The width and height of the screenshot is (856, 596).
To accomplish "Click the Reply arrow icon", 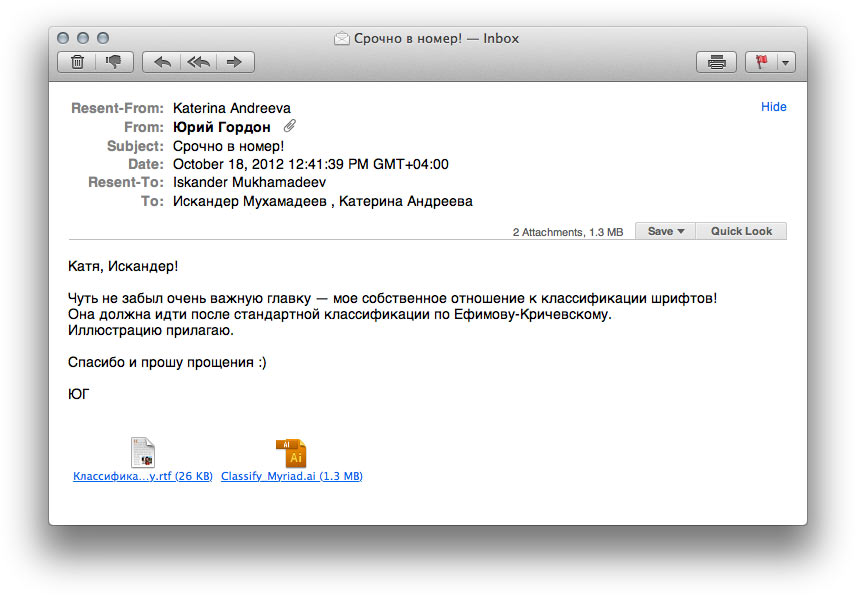I will tap(162, 62).
